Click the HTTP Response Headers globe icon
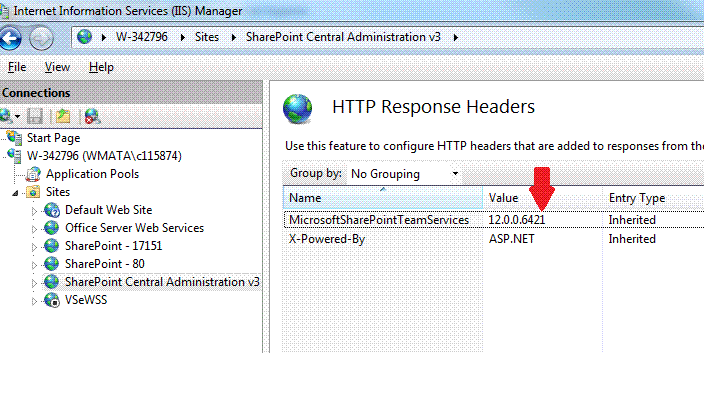 (297, 109)
